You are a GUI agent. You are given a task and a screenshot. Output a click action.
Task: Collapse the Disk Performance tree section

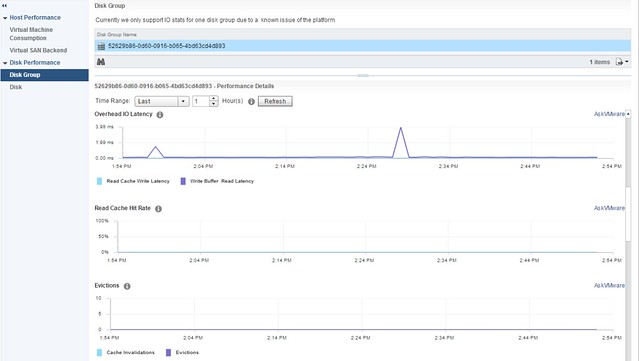[5, 63]
